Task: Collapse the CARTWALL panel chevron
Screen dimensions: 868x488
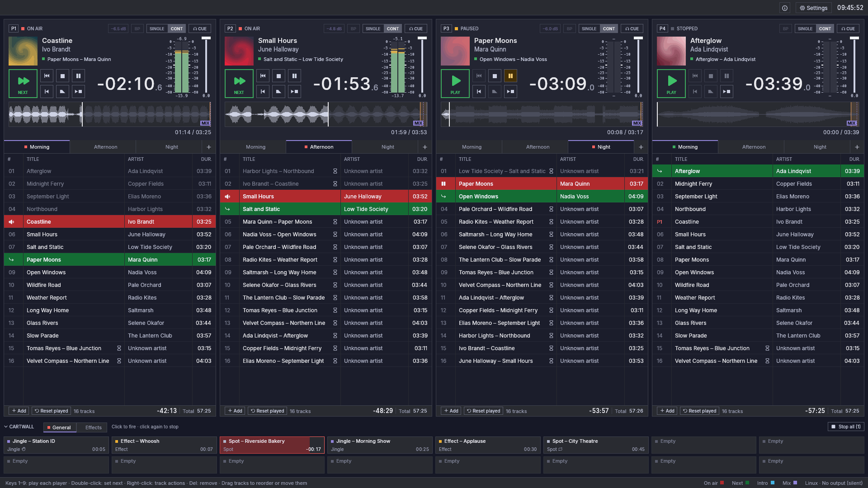Action: tap(6, 427)
